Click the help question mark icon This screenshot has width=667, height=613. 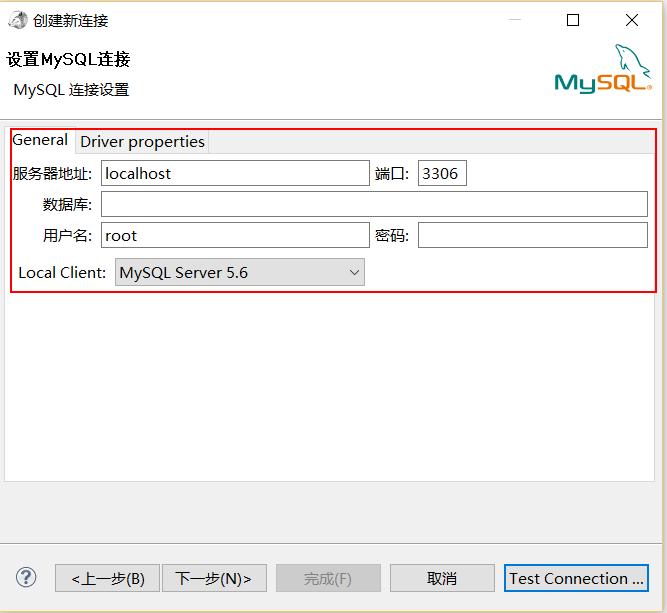[x=26, y=577]
